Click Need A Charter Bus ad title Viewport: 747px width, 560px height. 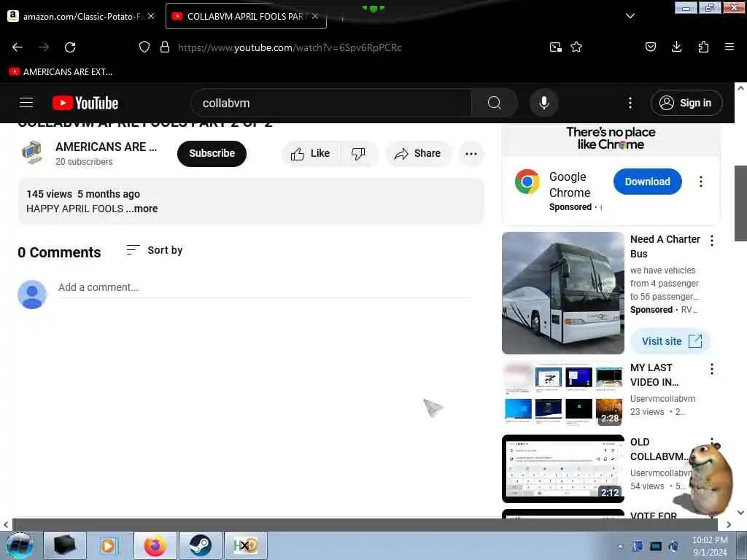click(x=665, y=246)
